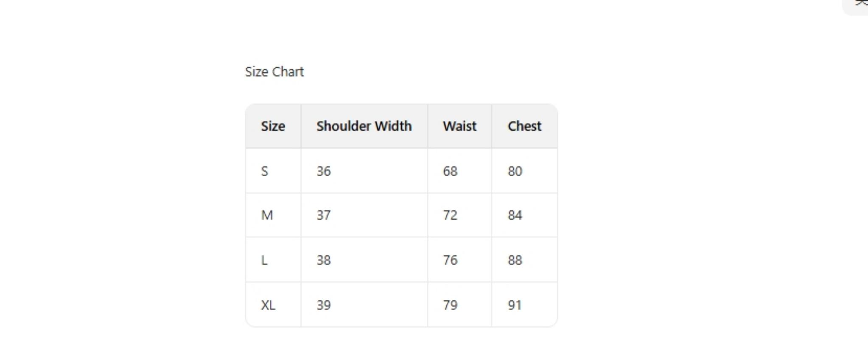Select chest value 88 for size L
The height and width of the screenshot is (339, 868).
pos(515,260)
